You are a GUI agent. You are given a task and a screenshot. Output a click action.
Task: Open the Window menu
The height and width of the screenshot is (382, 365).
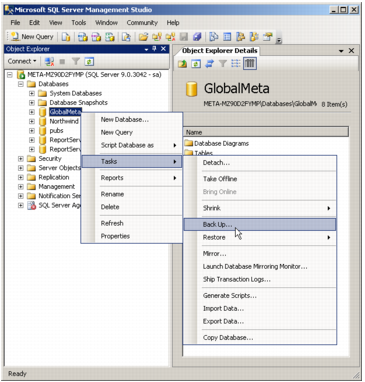pos(106,23)
